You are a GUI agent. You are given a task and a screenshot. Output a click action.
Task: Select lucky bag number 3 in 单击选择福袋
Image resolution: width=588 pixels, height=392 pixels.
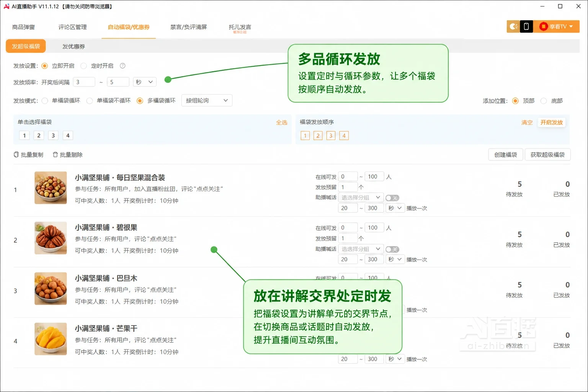click(53, 136)
